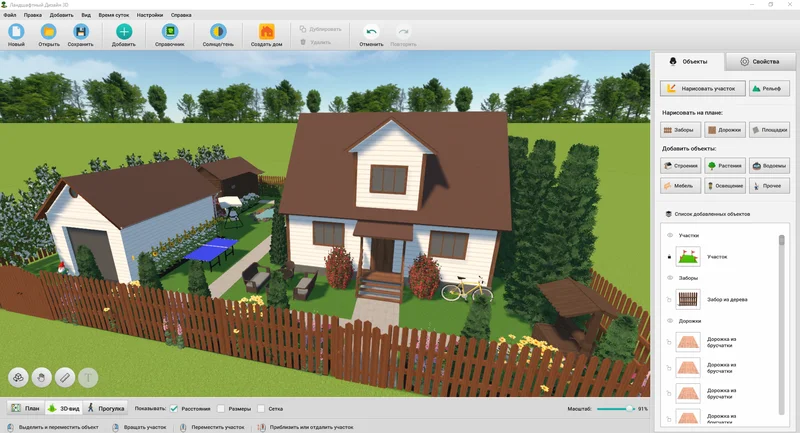
Task: Click the Создать дом house icon
Action: [x=266, y=32]
